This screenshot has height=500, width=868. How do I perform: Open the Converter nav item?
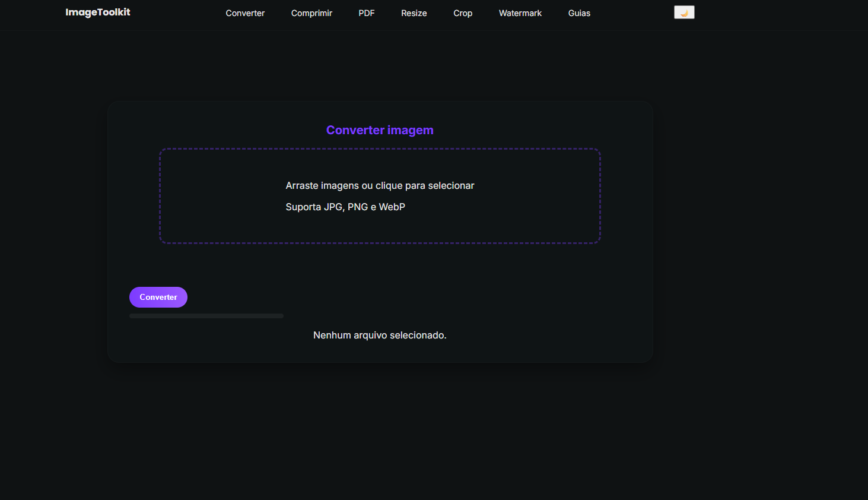point(245,13)
